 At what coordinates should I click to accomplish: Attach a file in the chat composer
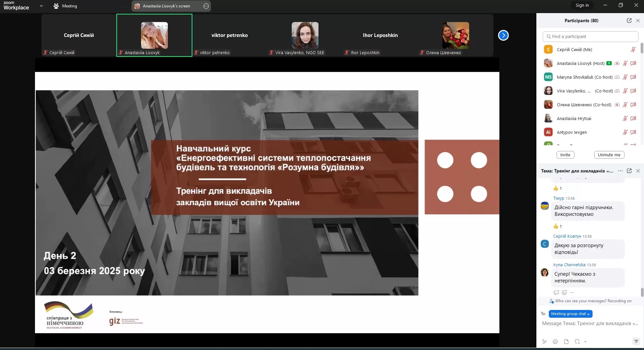566,342
